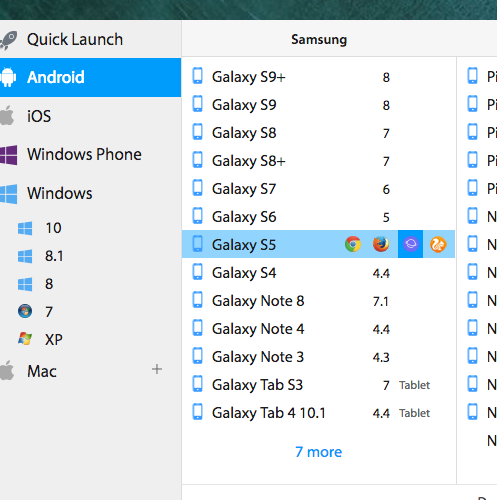Collapse the Windows platform section
Image resolution: width=497 pixels, height=500 pixels.
coord(90,193)
